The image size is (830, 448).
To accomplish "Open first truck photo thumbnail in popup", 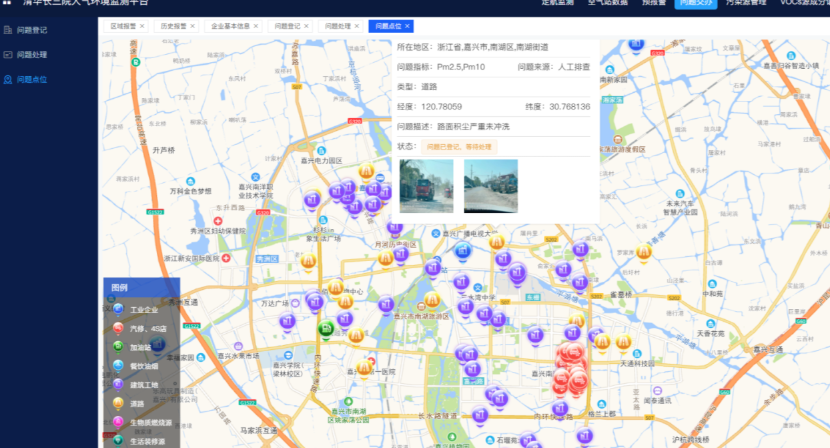I will [x=427, y=186].
